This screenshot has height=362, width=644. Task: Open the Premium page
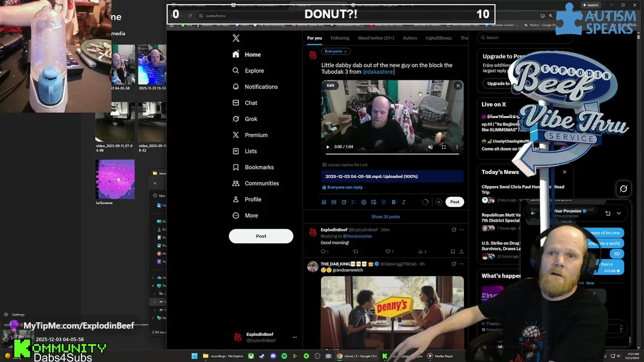pos(250,135)
